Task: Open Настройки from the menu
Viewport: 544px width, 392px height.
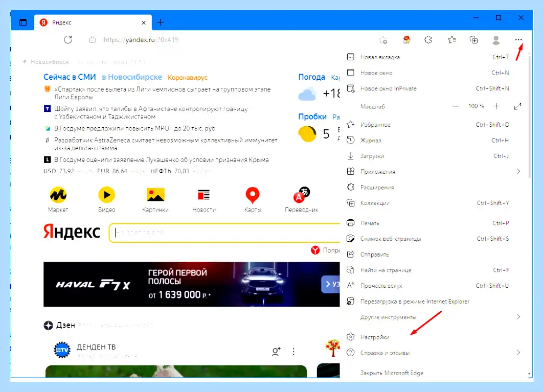Action: click(434, 337)
